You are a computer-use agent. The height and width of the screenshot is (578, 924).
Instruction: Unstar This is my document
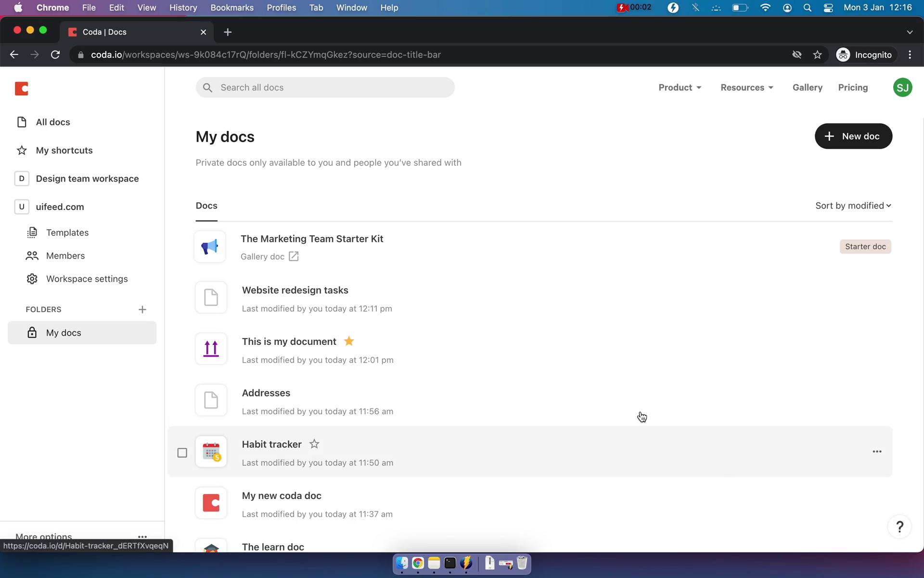click(x=349, y=342)
